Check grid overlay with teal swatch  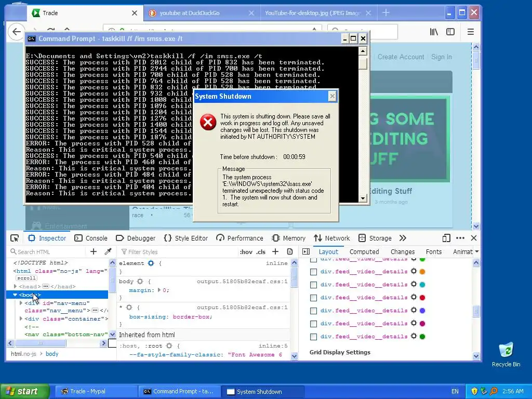[x=313, y=285]
